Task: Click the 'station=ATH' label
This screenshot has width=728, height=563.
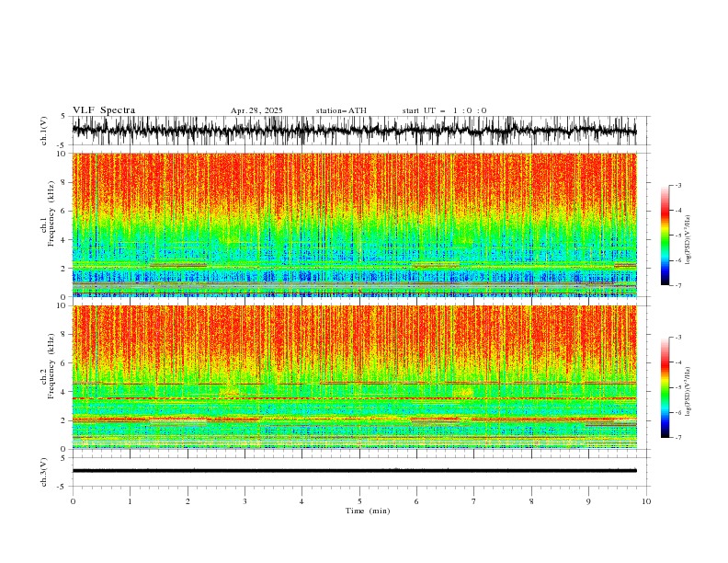Action: point(341,110)
